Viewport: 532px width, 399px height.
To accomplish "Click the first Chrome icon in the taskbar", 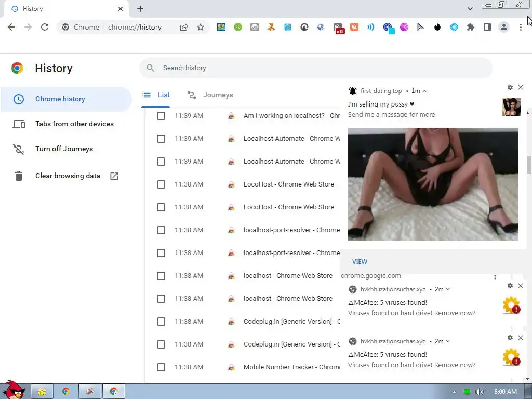I will point(66,392).
